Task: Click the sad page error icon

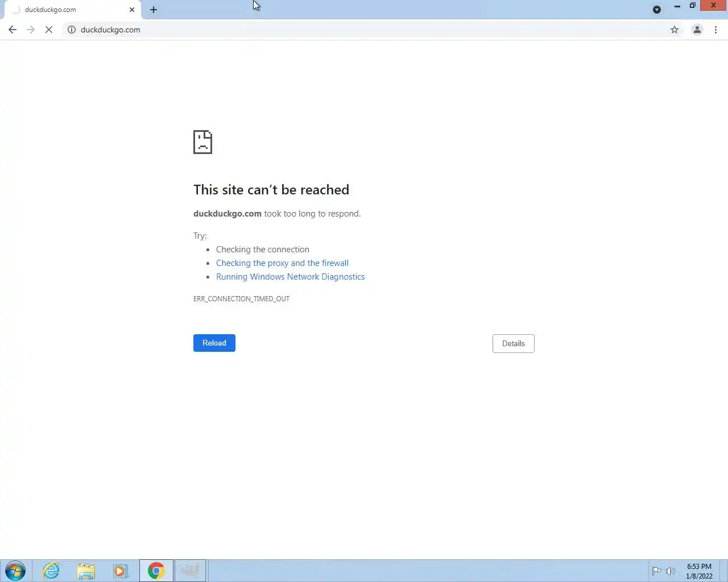Action: click(x=202, y=142)
